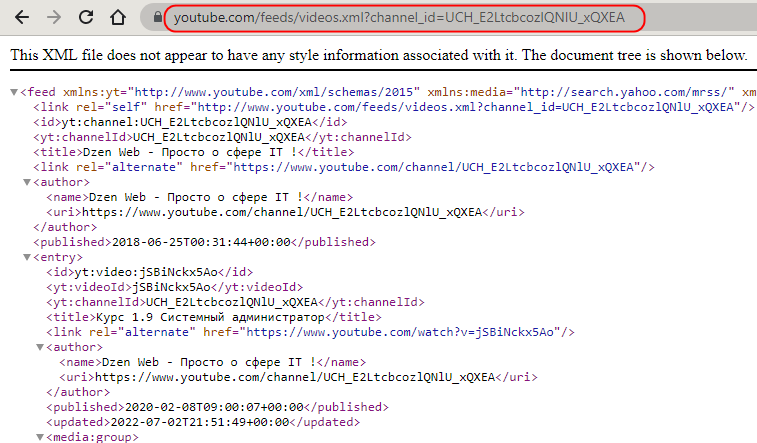The image size is (757, 443).
Task: Select the alternate channel link href line
Action: [x=344, y=167]
